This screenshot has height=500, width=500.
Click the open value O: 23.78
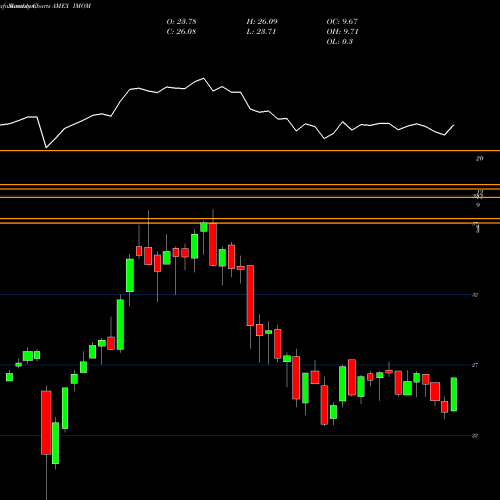click(181, 22)
